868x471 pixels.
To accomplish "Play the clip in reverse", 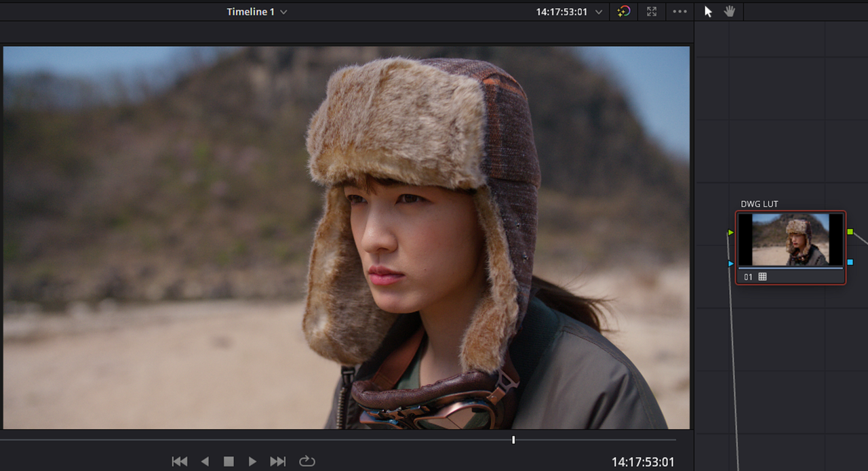I will pyautogui.click(x=205, y=462).
